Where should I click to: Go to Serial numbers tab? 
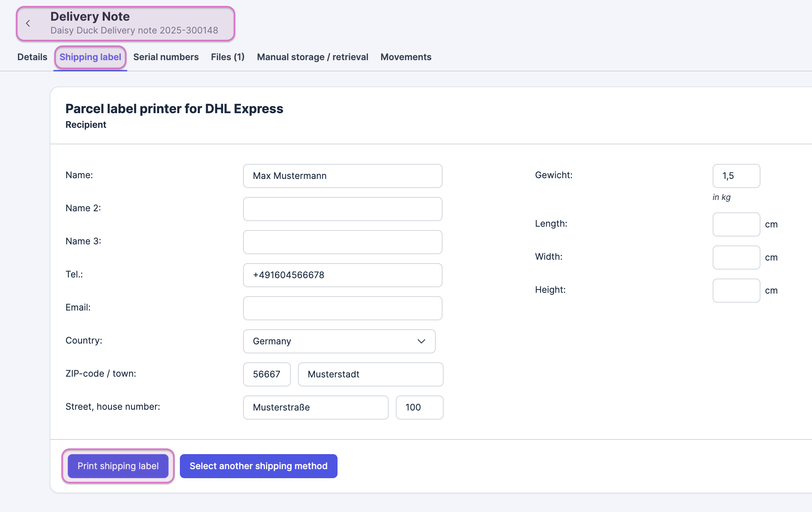point(166,57)
